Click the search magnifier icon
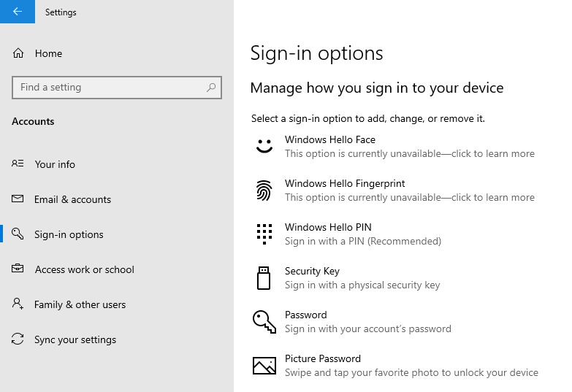This screenshot has height=392, width=572. pyautogui.click(x=211, y=88)
